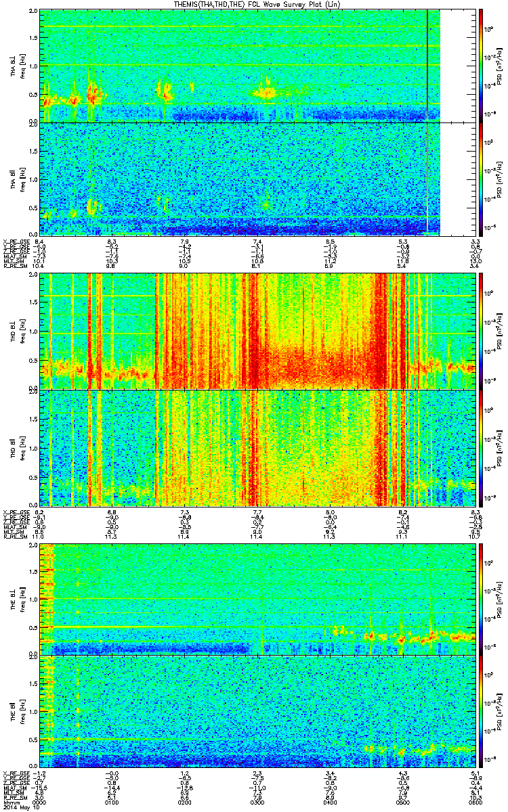Select the 'THE Bll freq [Hz]' axis label
This screenshot has height=812, width=508.
click(x=16, y=710)
